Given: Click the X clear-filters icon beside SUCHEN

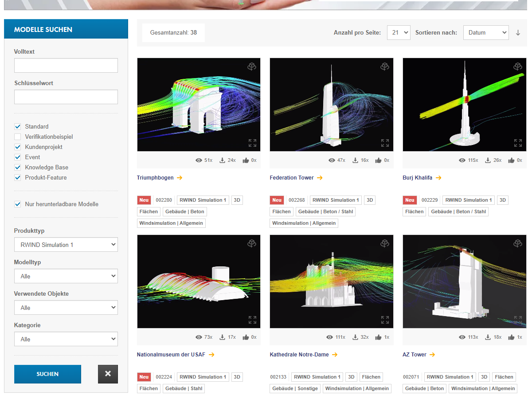Looking at the screenshot, I should click(108, 374).
